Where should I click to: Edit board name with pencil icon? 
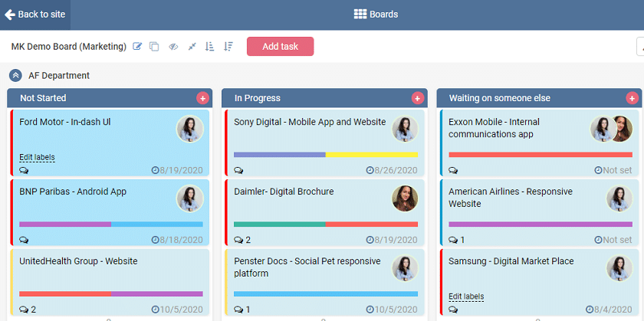(137, 47)
